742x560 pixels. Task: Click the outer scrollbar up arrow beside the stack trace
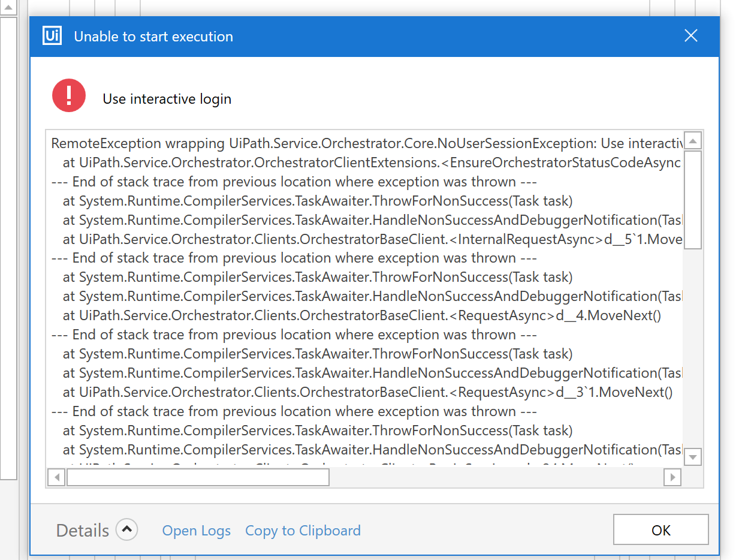[692, 140]
